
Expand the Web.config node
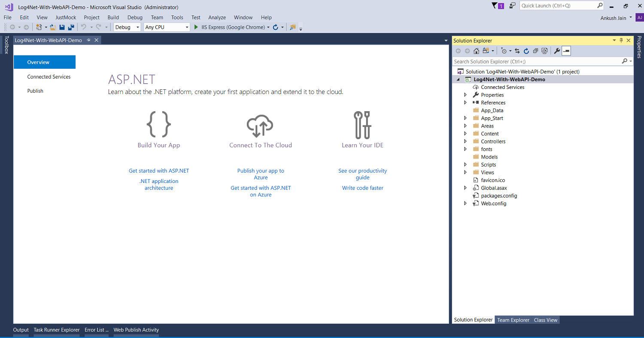pos(465,203)
